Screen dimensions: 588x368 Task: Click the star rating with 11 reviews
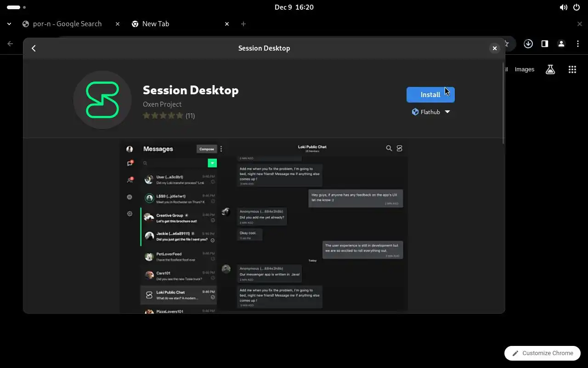click(x=169, y=115)
